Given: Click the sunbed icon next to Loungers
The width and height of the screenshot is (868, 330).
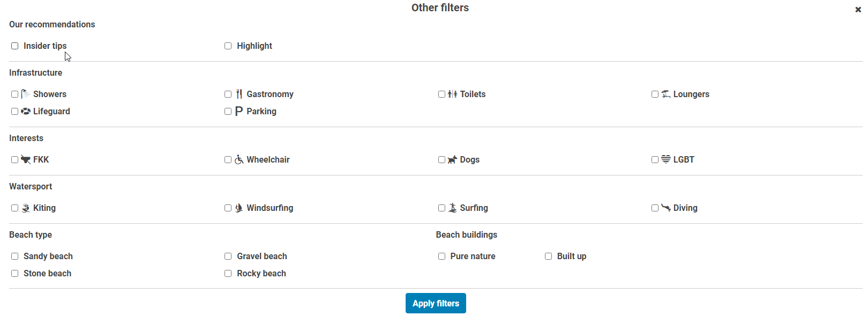Looking at the screenshot, I should (666, 94).
